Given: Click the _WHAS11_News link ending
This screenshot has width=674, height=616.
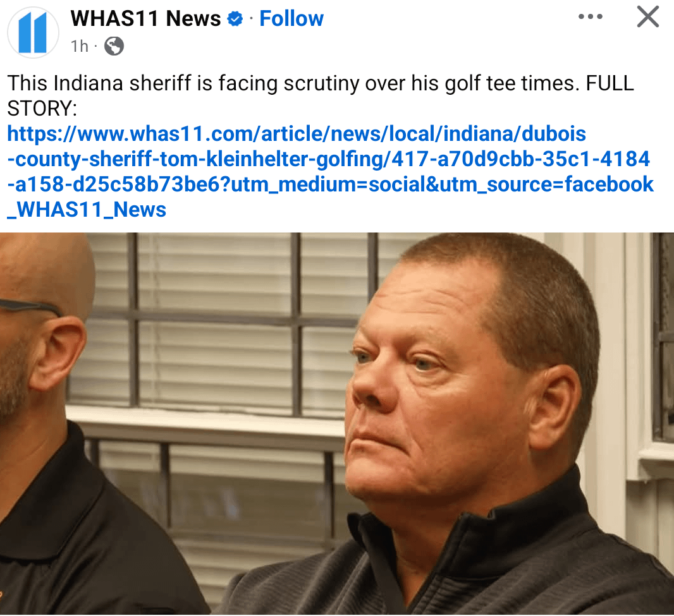Looking at the screenshot, I should coord(87,210).
